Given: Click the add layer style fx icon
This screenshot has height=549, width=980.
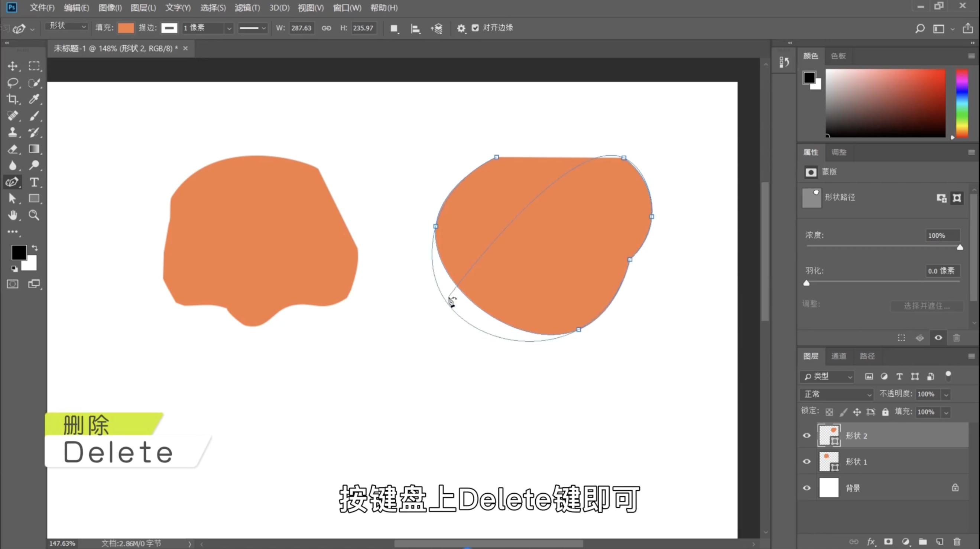Looking at the screenshot, I should click(x=871, y=542).
